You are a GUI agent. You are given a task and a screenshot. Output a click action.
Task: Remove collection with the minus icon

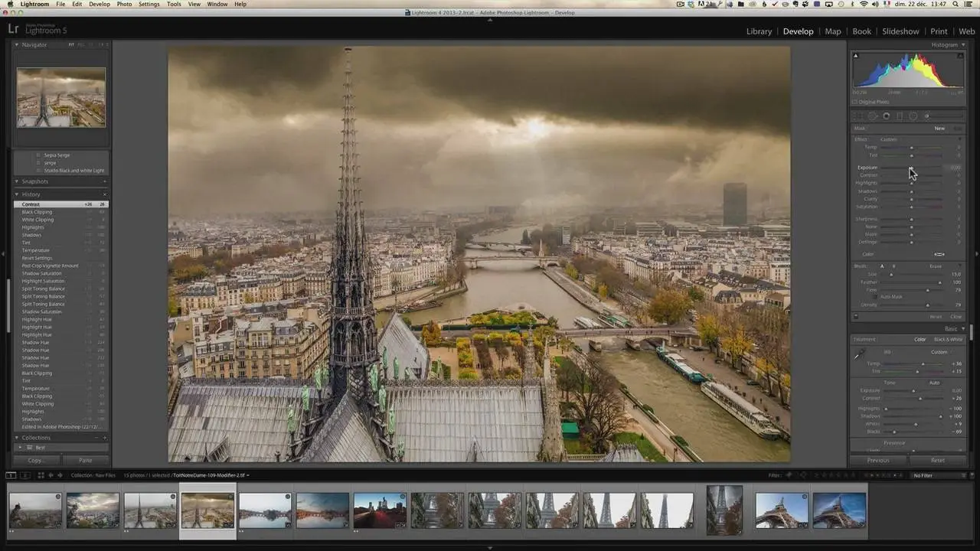pos(96,438)
